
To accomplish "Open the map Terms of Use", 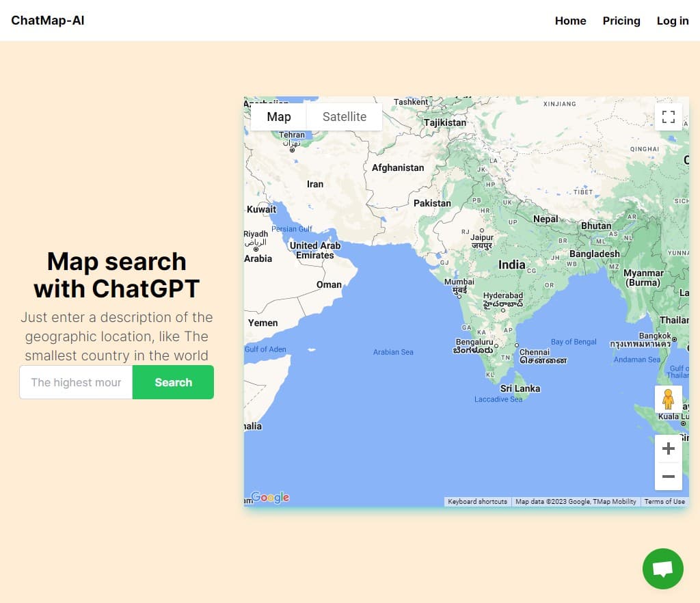I will 664,502.
